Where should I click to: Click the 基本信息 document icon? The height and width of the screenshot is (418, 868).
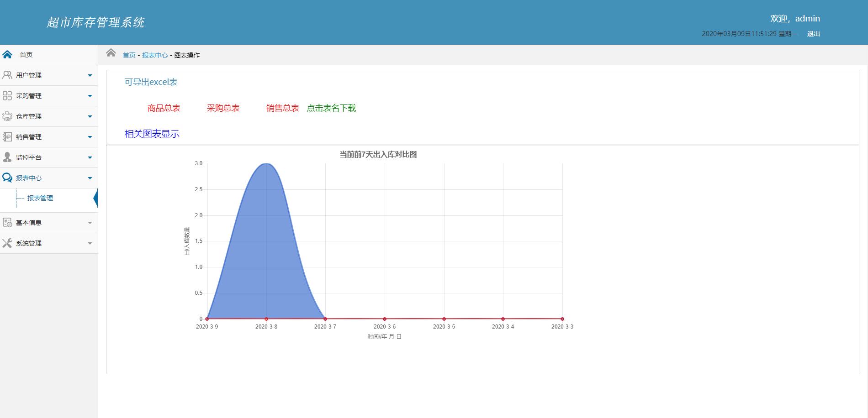[x=7, y=222]
